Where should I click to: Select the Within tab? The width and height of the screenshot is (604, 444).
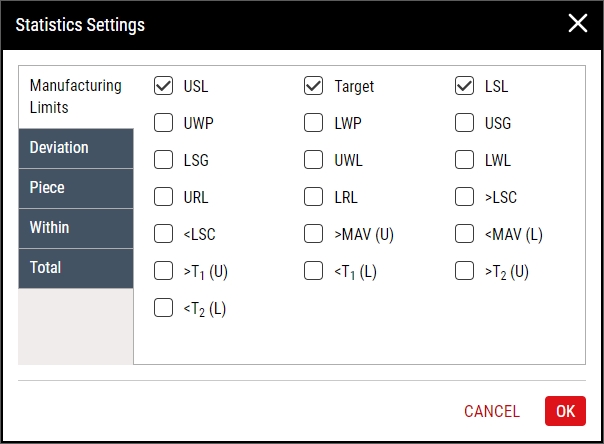tap(76, 228)
